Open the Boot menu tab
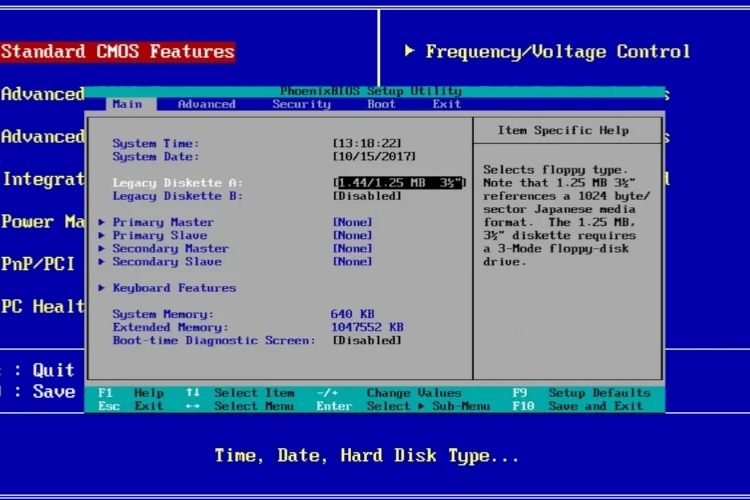750x500 pixels. (381, 104)
